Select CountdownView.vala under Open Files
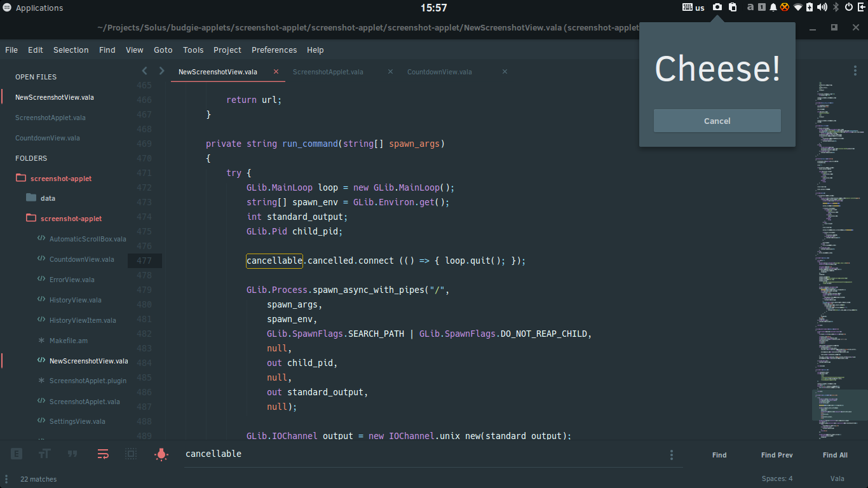Image resolution: width=868 pixels, height=488 pixels. (x=48, y=138)
